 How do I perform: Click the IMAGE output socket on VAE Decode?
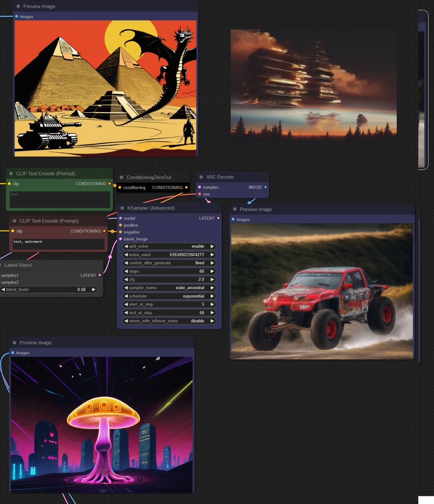(x=266, y=187)
